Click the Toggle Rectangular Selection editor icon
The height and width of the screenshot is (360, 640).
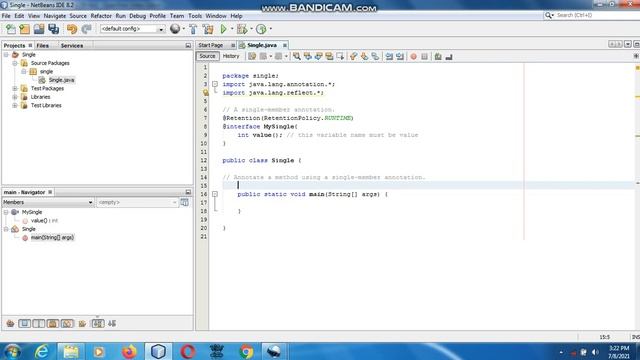[x=340, y=57]
